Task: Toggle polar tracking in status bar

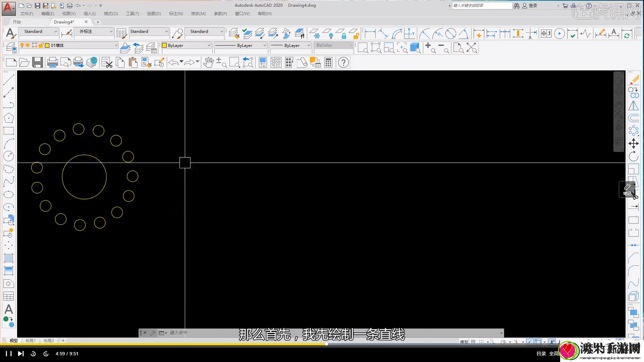Action: pyautogui.click(x=503, y=342)
